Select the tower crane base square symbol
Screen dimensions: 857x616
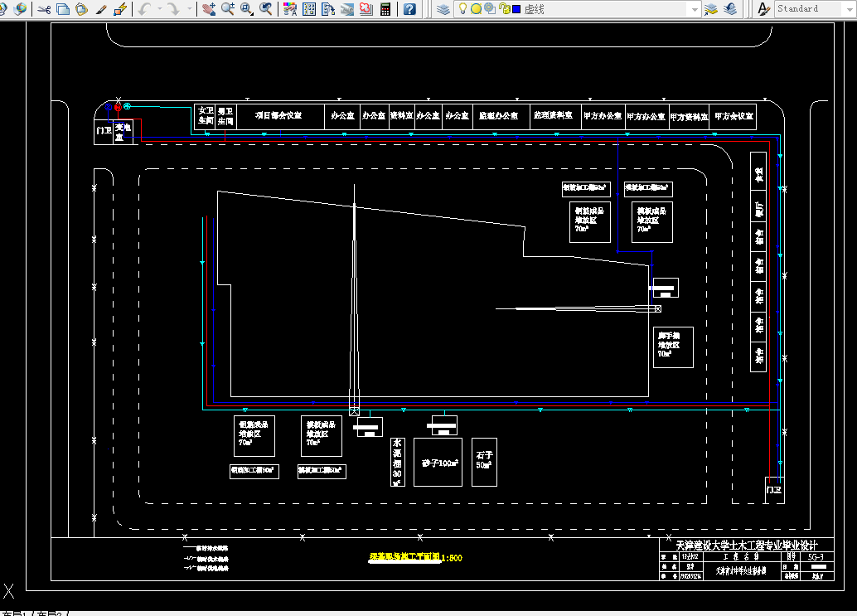pos(354,410)
